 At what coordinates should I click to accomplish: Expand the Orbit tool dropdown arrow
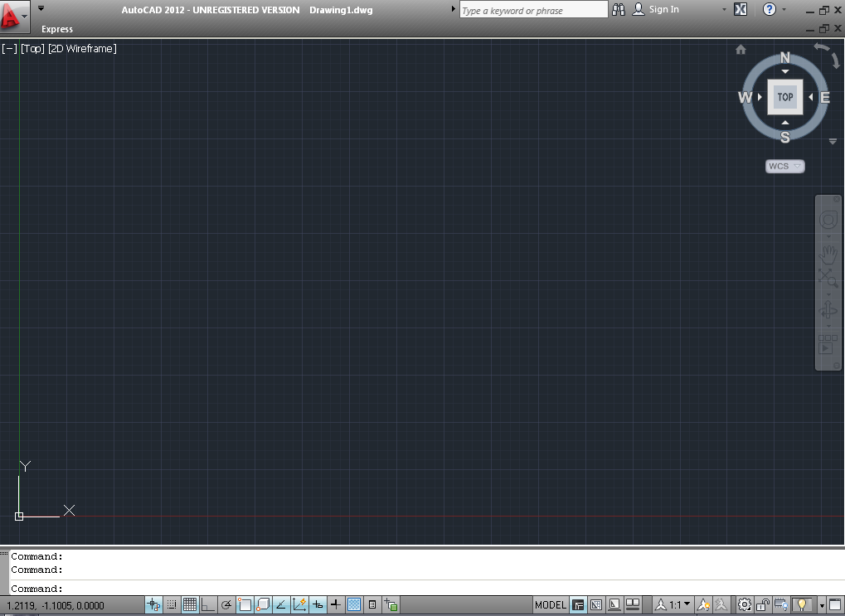(829, 326)
